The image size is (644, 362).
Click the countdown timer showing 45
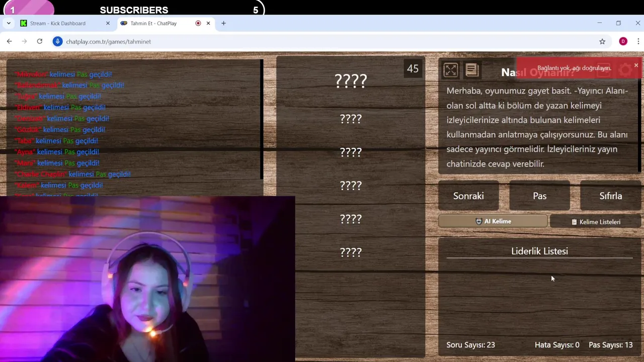click(x=413, y=69)
